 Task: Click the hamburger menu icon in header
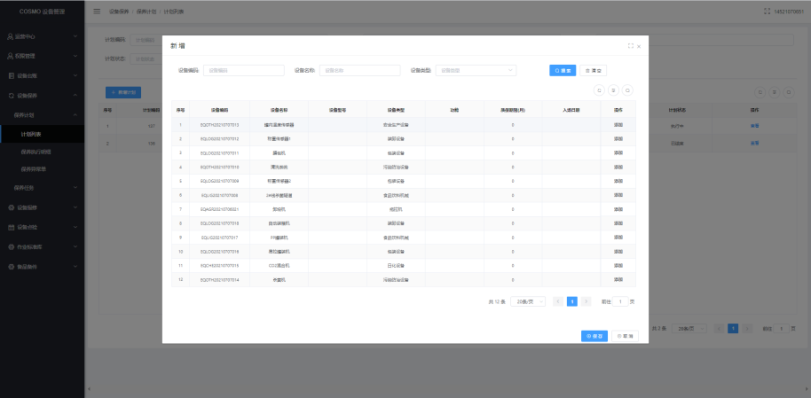coord(97,11)
